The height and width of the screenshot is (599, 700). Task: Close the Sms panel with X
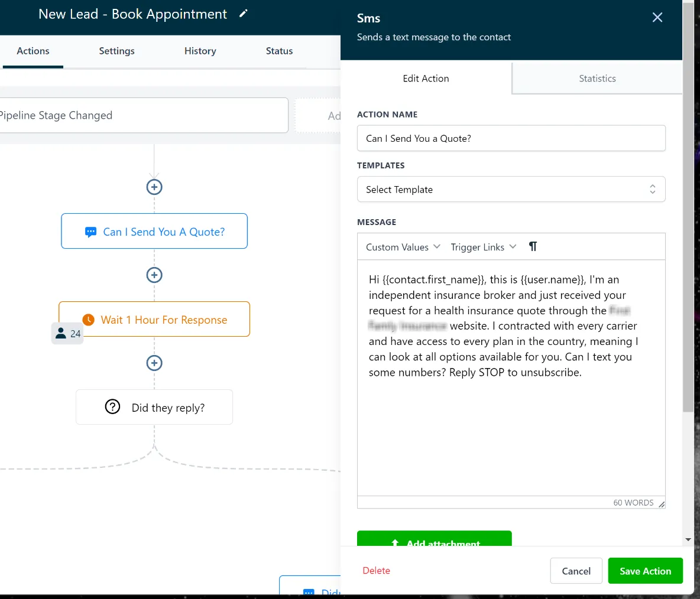coord(657,17)
